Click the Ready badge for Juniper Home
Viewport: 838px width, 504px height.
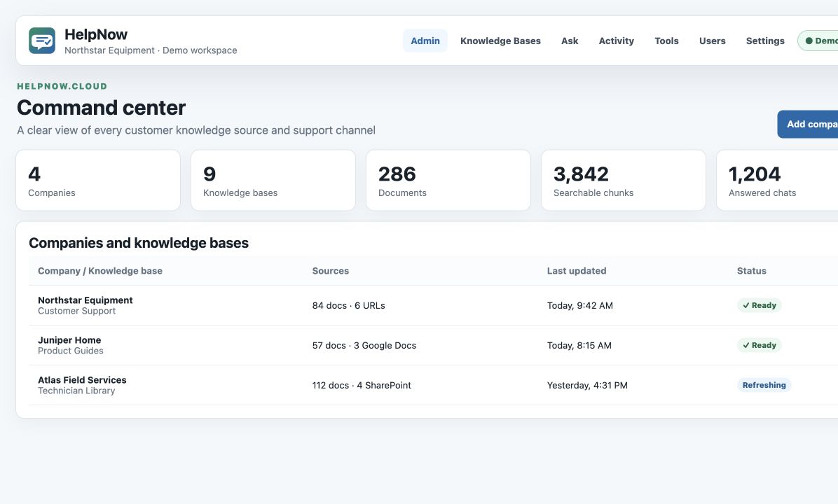pos(760,345)
